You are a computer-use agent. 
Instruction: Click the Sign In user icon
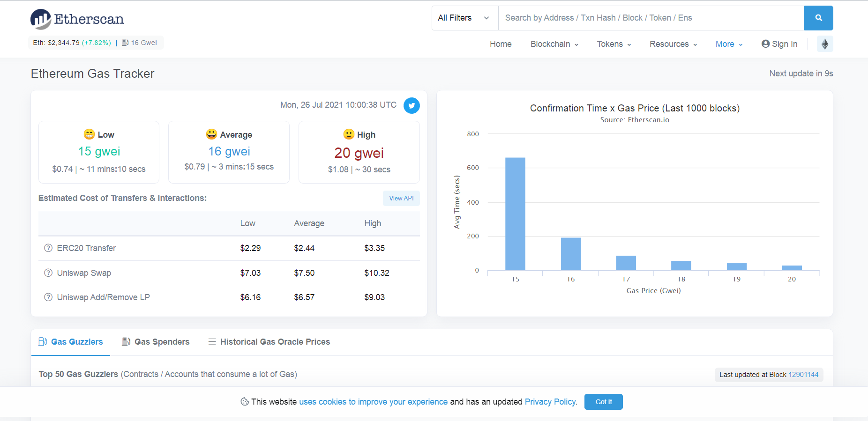pyautogui.click(x=766, y=44)
